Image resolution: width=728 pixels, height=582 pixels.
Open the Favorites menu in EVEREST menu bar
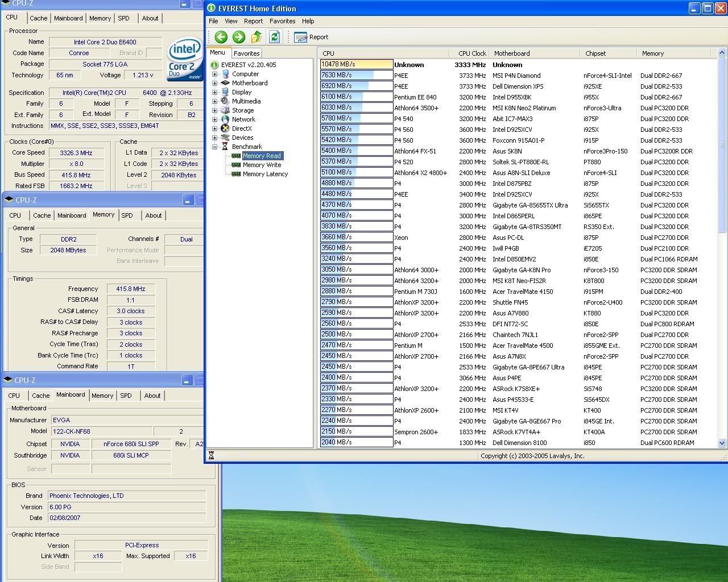283,21
